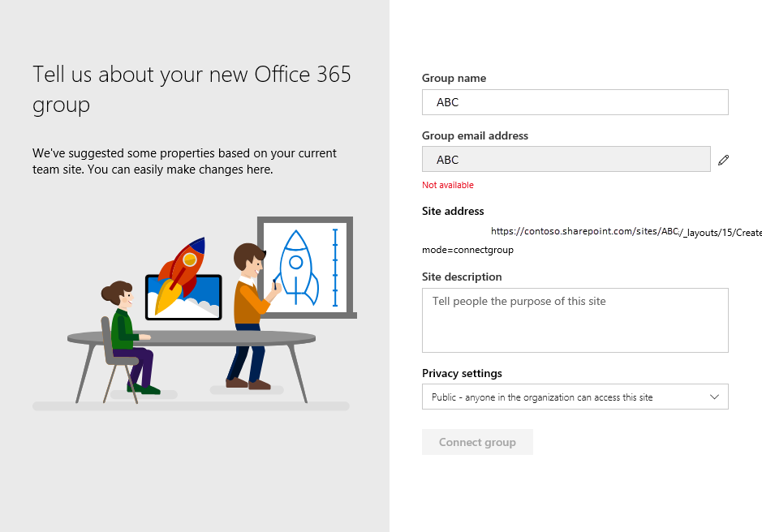
Task: Click the 'Privacy settings' label
Action: (462, 373)
